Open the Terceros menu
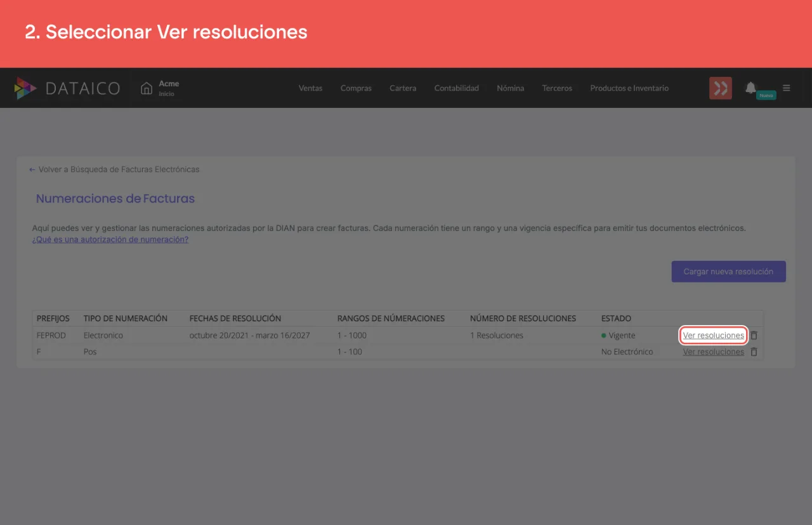The height and width of the screenshot is (525, 812). pos(557,88)
